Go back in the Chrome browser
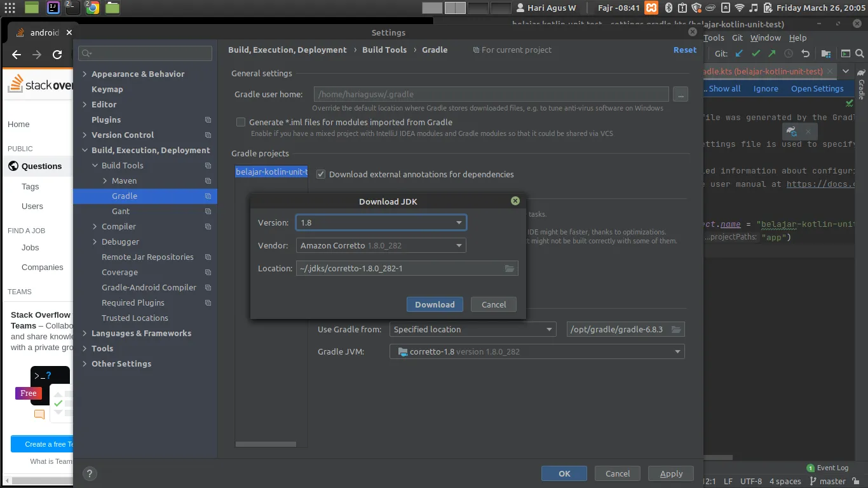 pyautogui.click(x=17, y=55)
